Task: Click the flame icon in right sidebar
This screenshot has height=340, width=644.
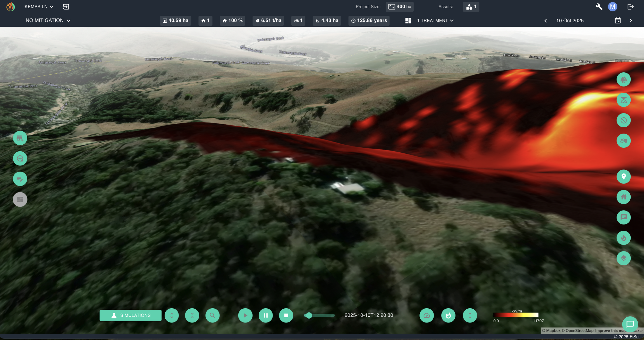Action: 623,238
